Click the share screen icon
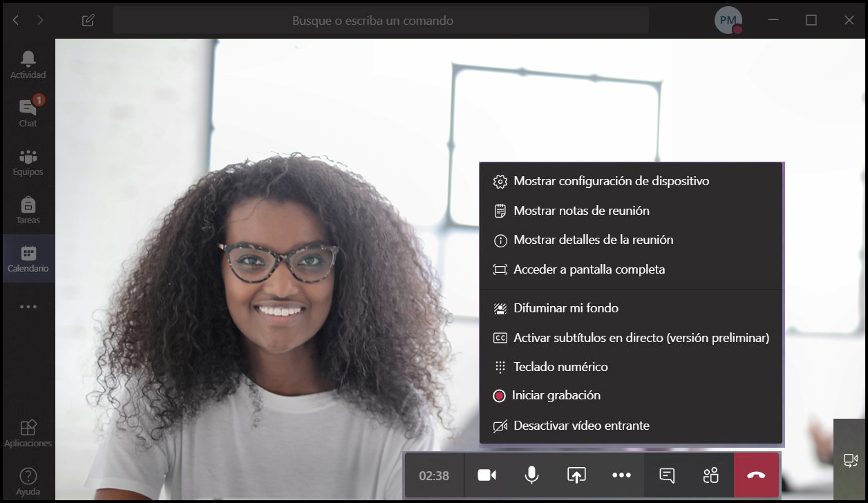Viewport: 868px width, 503px height. [576, 475]
